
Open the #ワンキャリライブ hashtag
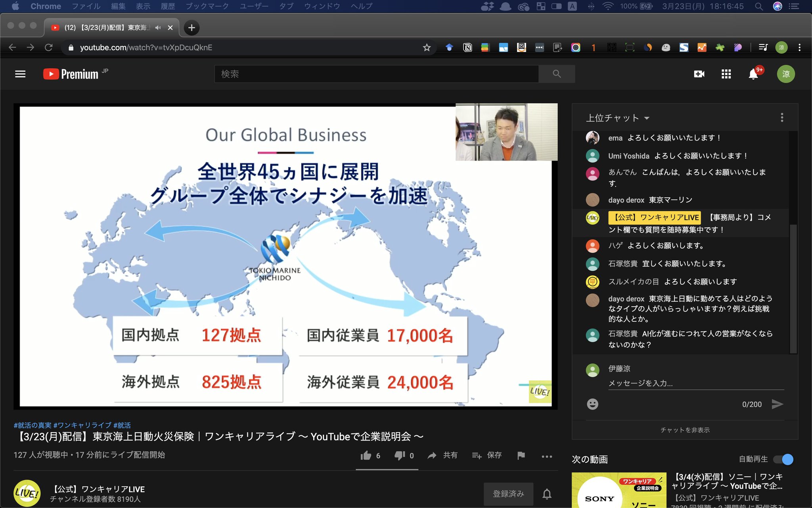click(82, 425)
